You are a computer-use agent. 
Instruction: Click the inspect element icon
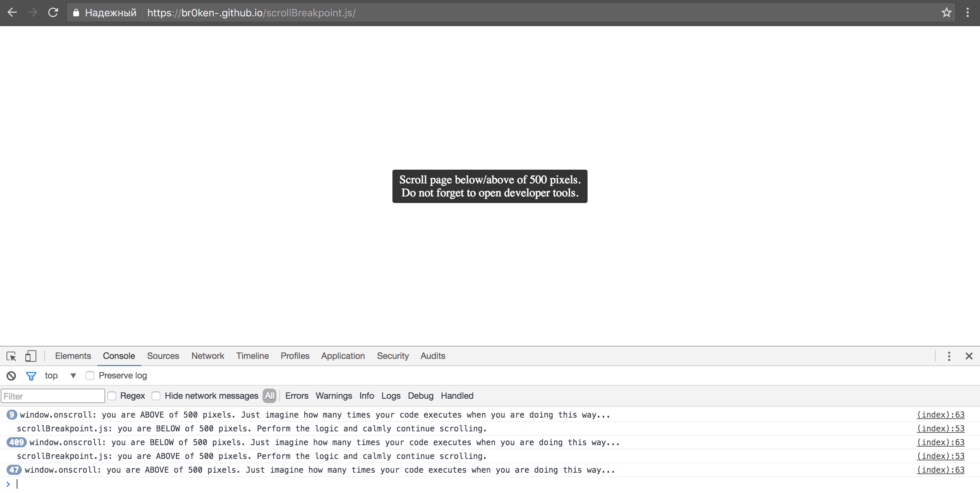(x=11, y=355)
